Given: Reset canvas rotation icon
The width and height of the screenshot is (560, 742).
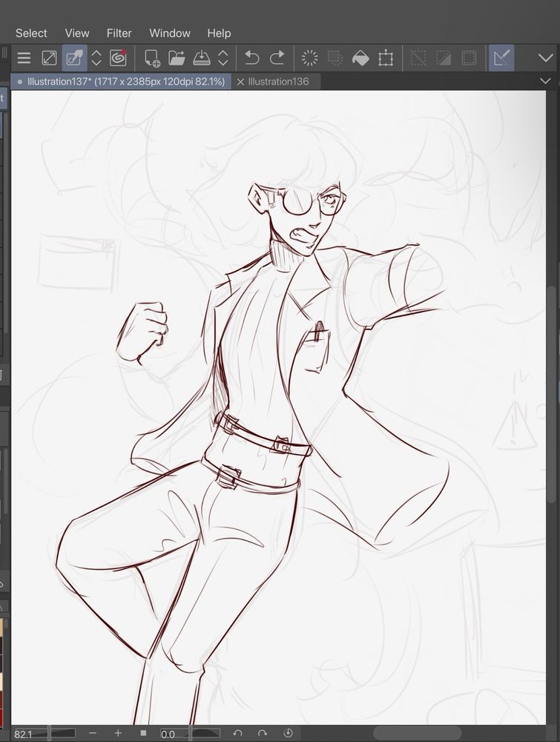Looking at the screenshot, I should click(x=288, y=734).
